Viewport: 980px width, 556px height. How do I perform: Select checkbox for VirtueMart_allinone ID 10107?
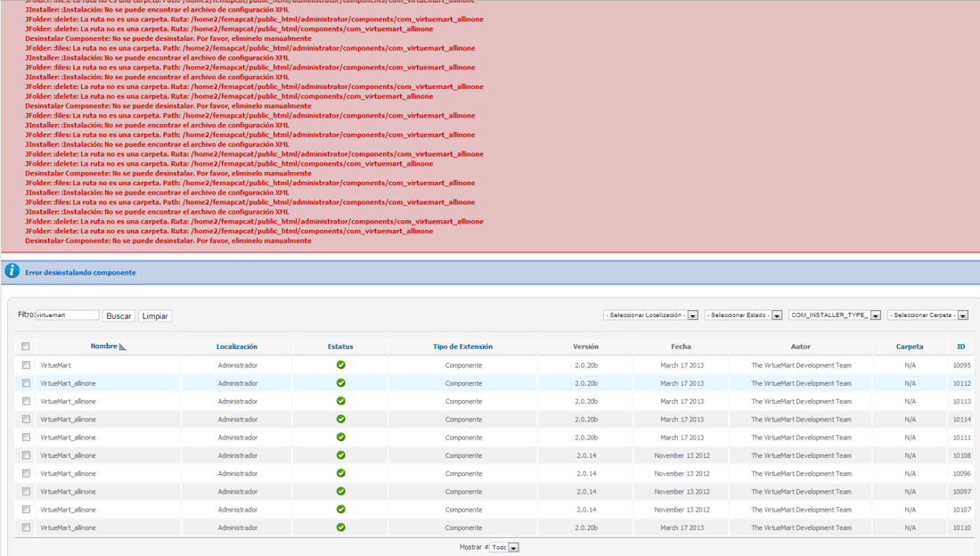26,510
